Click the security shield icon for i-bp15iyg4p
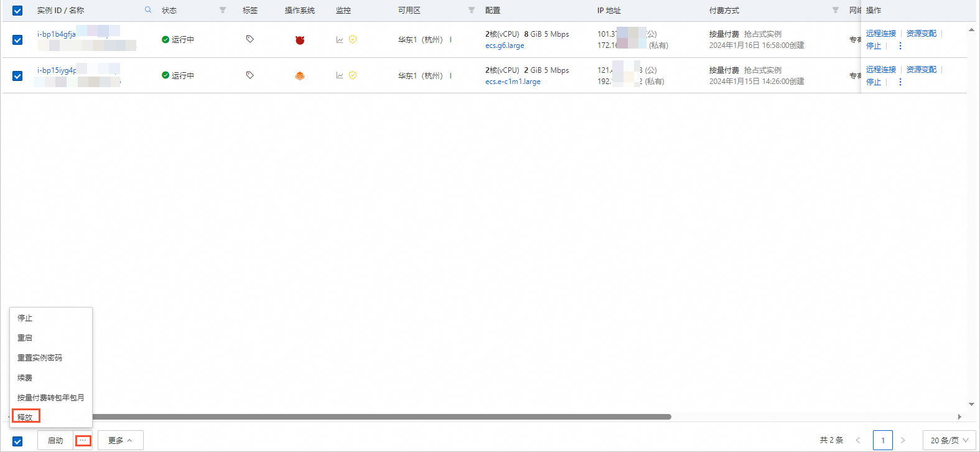 coord(353,75)
